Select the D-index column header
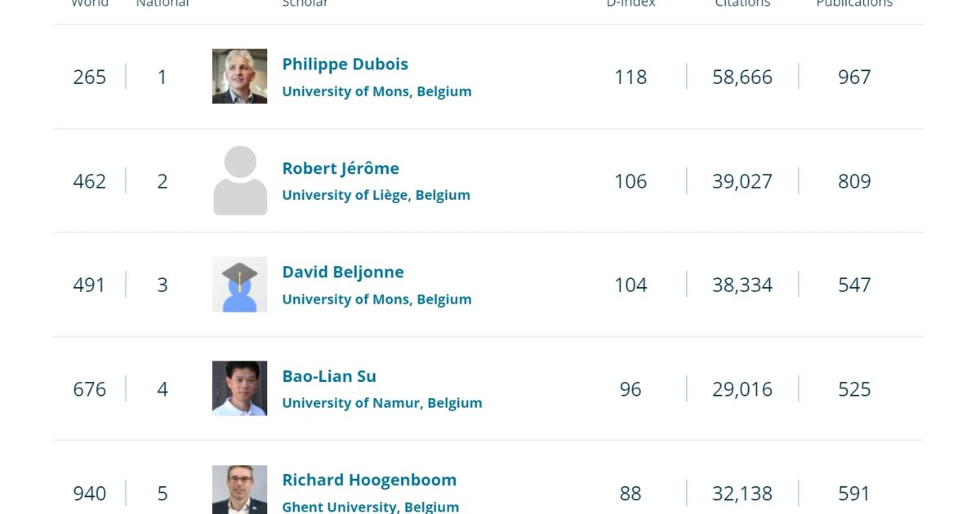The height and width of the screenshot is (514, 980). pyautogui.click(x=630, y=3)
